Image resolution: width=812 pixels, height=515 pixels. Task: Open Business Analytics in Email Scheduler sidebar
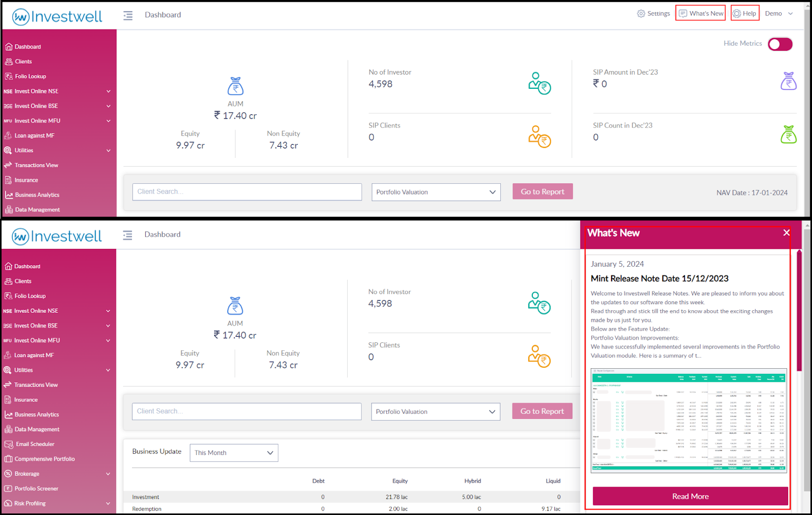tap(31, 414)
